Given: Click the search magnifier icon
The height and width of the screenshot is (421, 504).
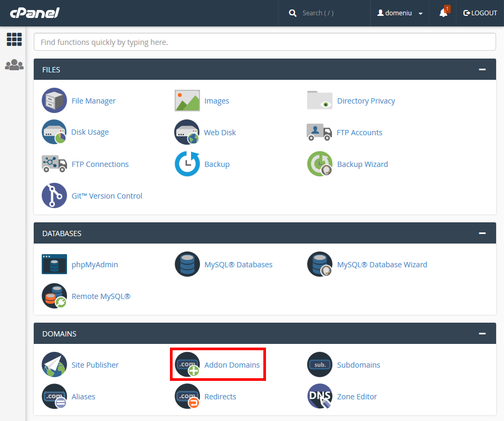Looking at the screenshot, I should click(x=292, y=13).
